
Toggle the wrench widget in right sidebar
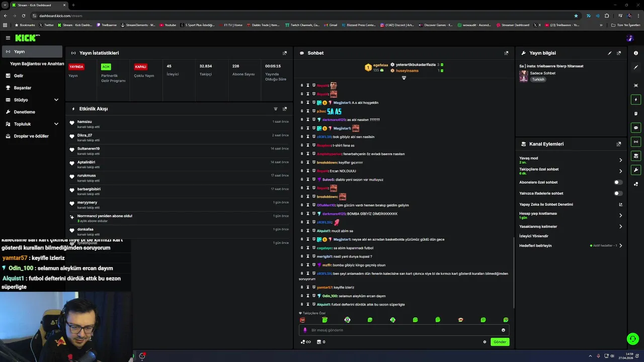tap(636, 170)
